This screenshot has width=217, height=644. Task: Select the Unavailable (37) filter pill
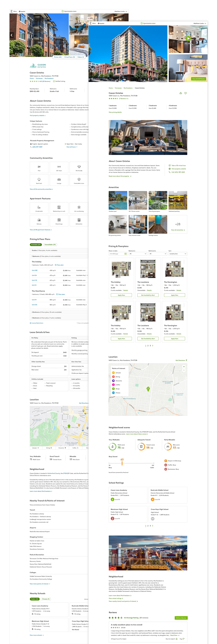click(x=50, y=245)
